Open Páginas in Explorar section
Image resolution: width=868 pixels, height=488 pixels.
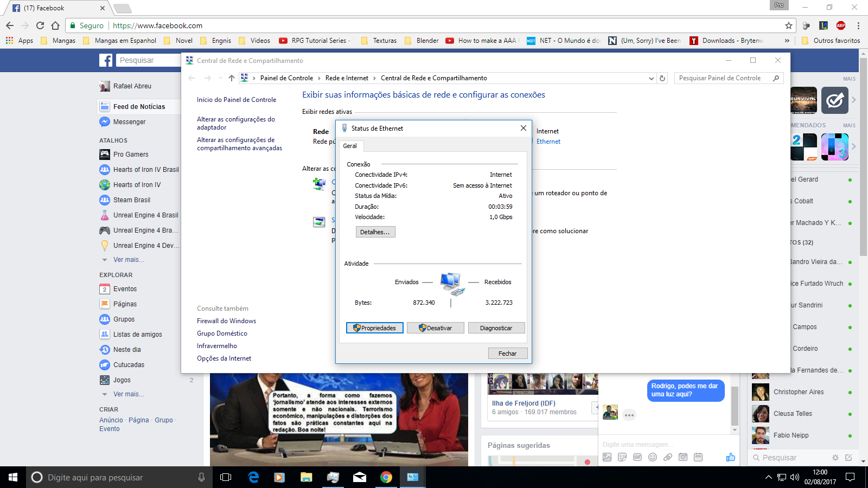click(125, 304)
